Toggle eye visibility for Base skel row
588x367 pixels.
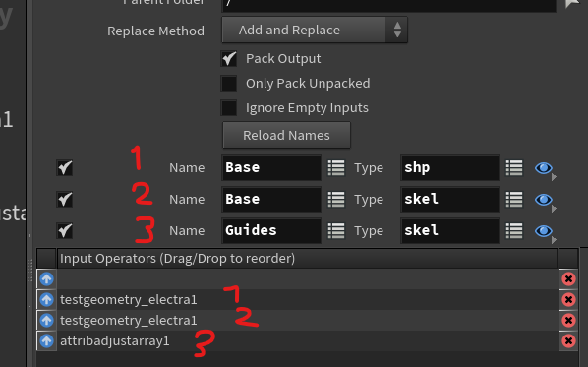[x=544, y=200]
